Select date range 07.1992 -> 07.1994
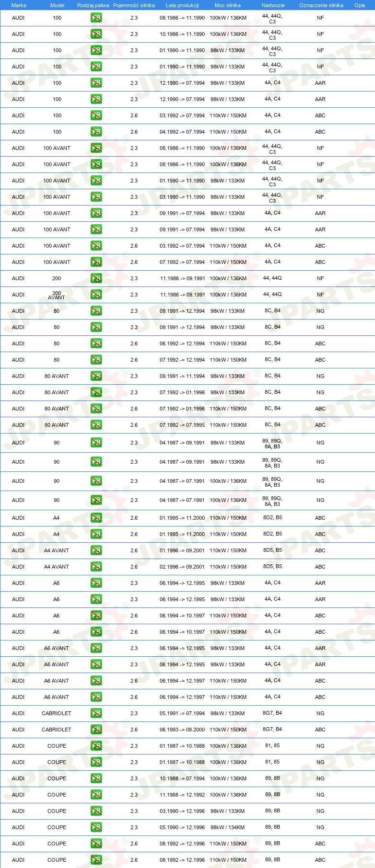Image resolution: width=375 pixels, height=868 pixels. pyautogui.click(x=182, y=262)
